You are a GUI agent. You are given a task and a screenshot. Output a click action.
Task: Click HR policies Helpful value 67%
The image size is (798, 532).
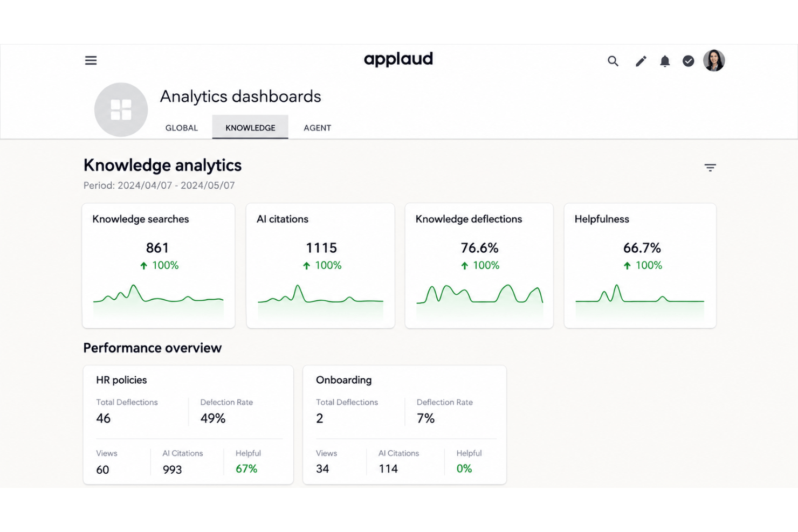click(x=246, y=469)
